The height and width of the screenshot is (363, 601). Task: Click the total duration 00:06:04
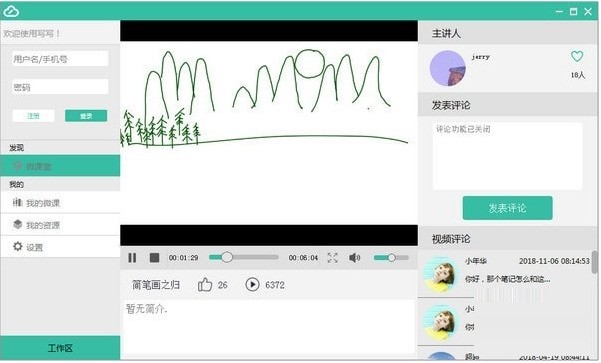[x=303, y=258]
